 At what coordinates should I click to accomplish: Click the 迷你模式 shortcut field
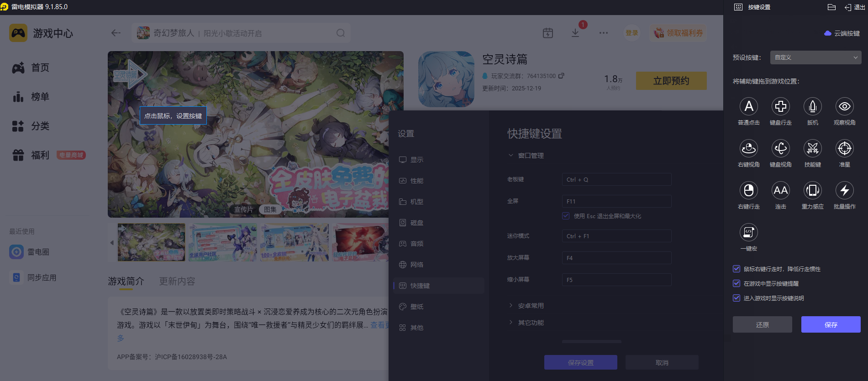tap(616, 236)
